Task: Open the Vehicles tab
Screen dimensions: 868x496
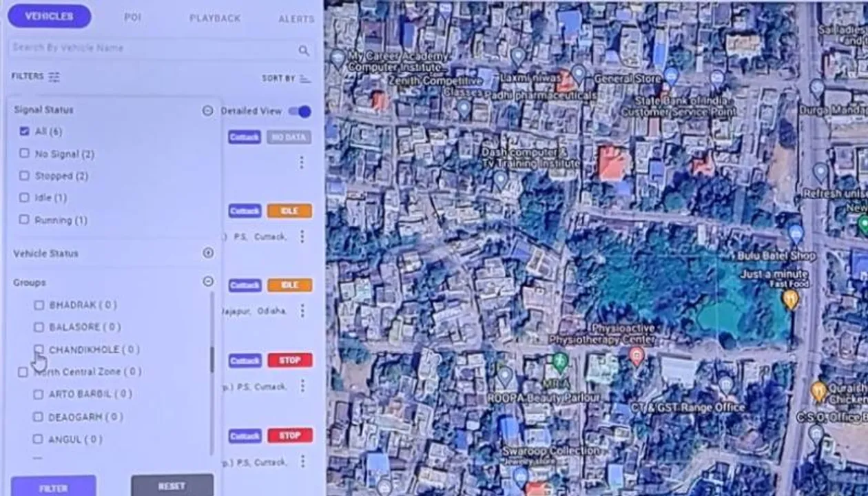Action: click(x=49, y=16)
